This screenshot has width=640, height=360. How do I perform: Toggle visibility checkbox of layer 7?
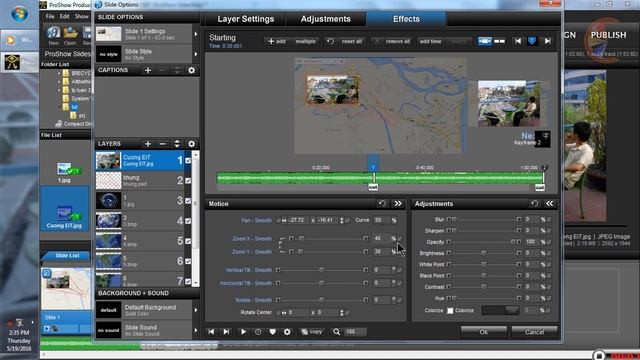click(x=188, y=282)
